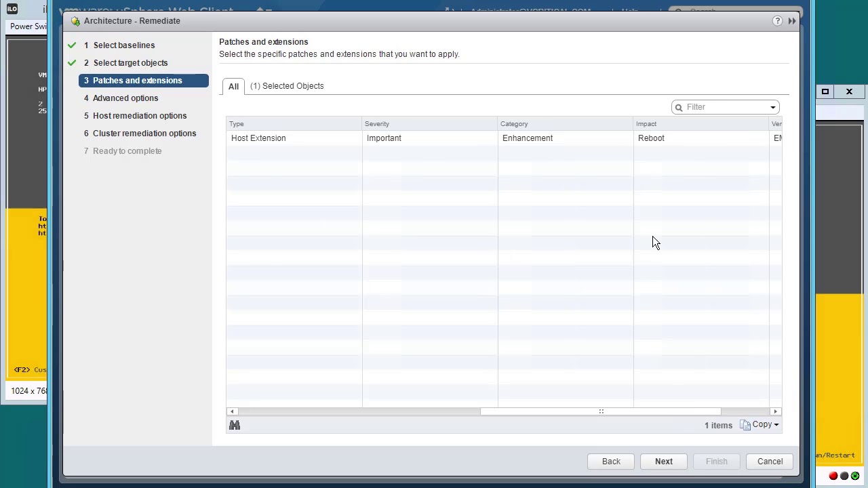Cancel the Remediate wizard
The height and width of the screenshot is (488, 868).
(770, 462)
